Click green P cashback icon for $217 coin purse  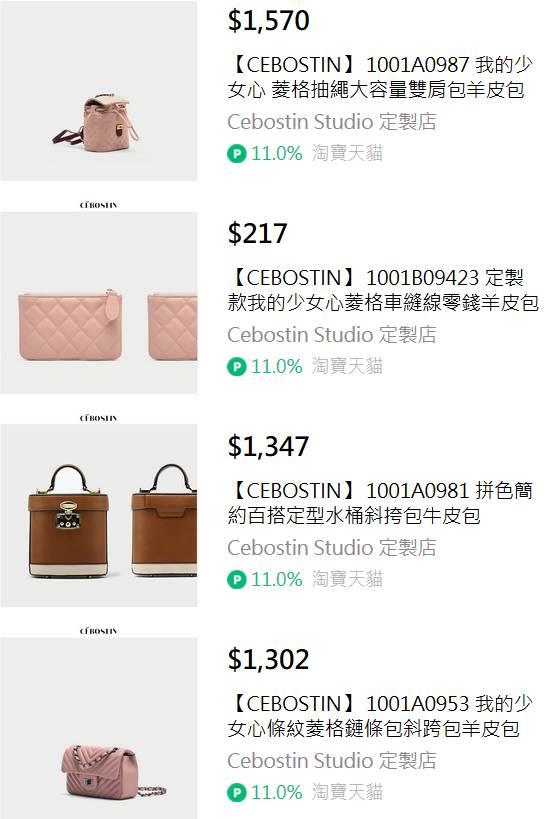(x=237, y=367)
